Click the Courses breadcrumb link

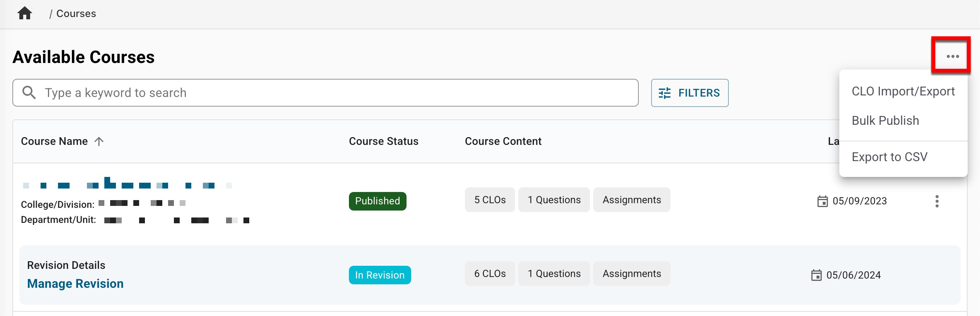click(76, 14)
